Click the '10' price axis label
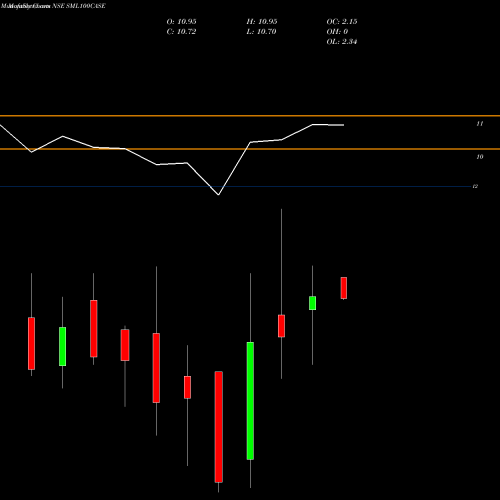Screen dimensions: 500x500 coord(479,157)
